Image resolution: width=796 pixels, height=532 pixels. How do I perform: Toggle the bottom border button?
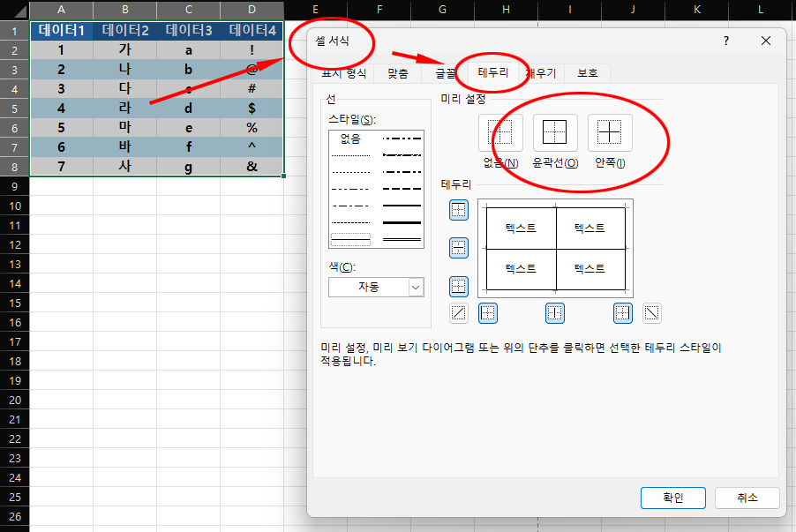click(458, 287)
